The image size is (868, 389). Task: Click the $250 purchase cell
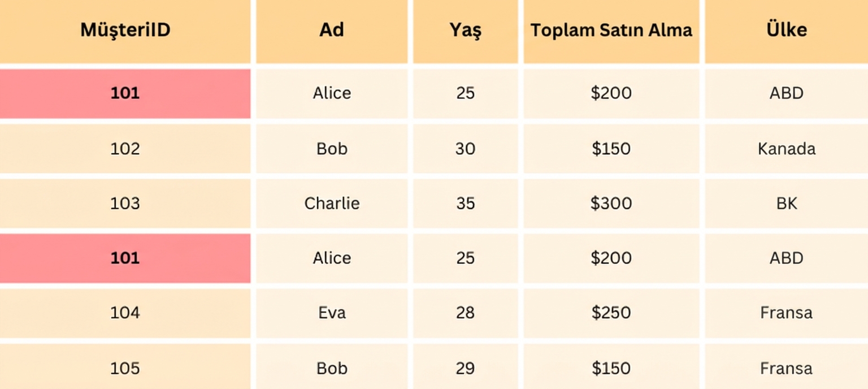(x=611, y=313)
